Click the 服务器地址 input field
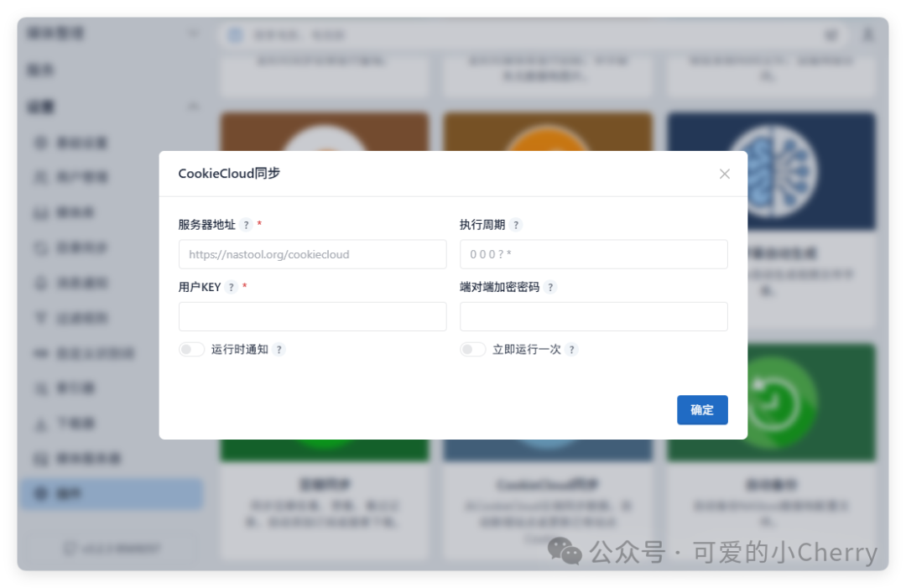The height and width of the screenshot is (588, 906). (x=312, y=254)
